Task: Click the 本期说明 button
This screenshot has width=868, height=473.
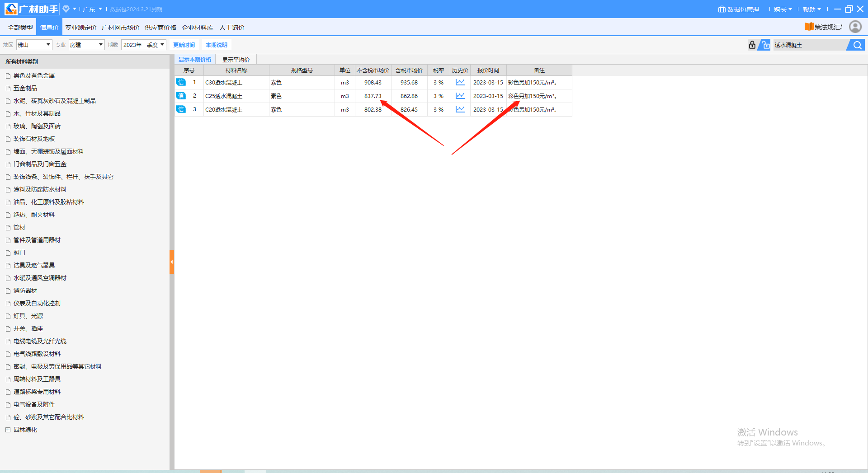Action: pos(217,45)
